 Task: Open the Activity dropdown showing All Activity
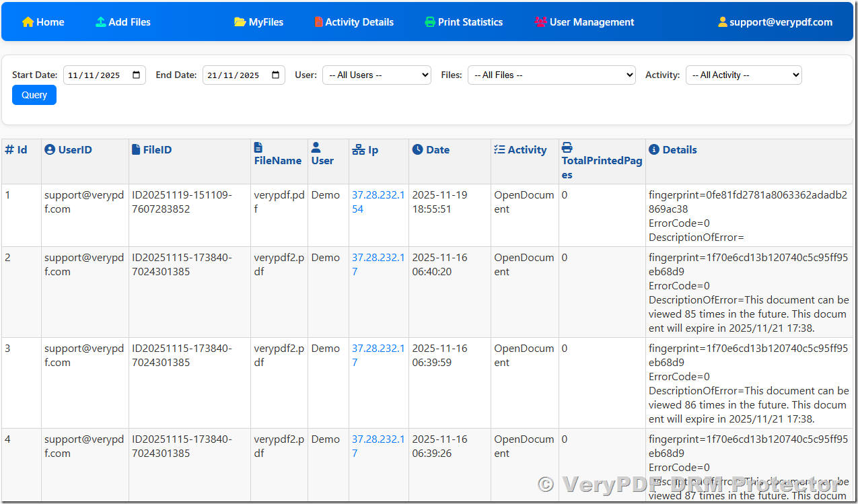pyautogui.click(x=743, y=75)
